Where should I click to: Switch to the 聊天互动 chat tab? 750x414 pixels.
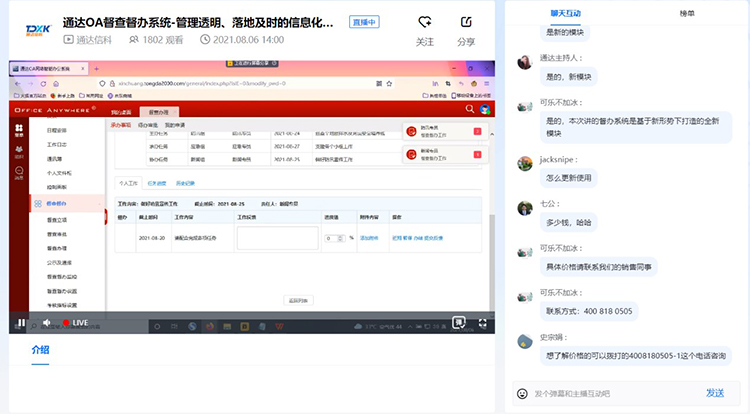tap(565, 13)
